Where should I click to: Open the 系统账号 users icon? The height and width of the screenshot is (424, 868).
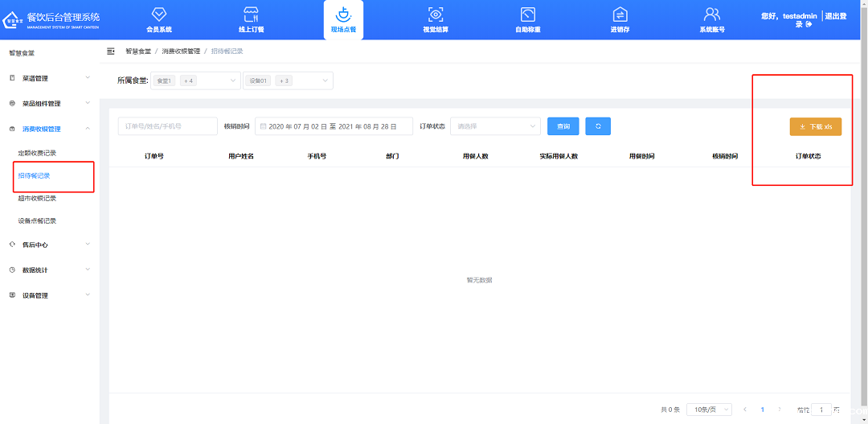(711, 15)
